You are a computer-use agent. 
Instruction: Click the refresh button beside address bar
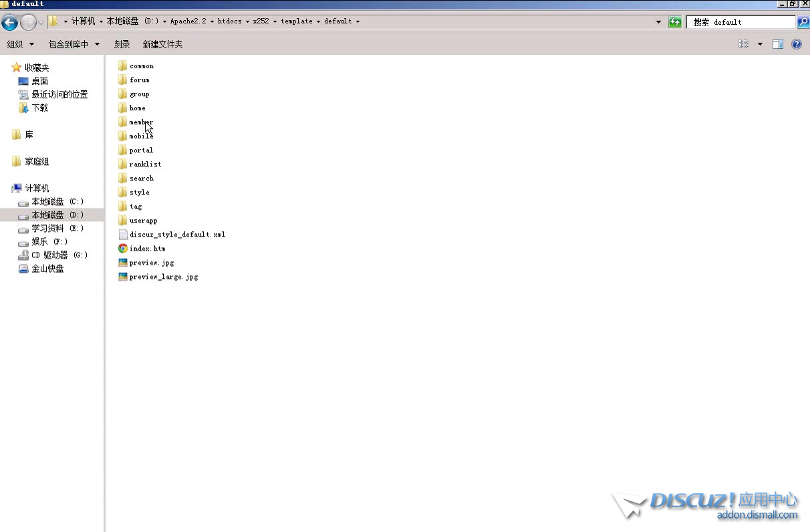pyautogui.click(x=676, y=22)
